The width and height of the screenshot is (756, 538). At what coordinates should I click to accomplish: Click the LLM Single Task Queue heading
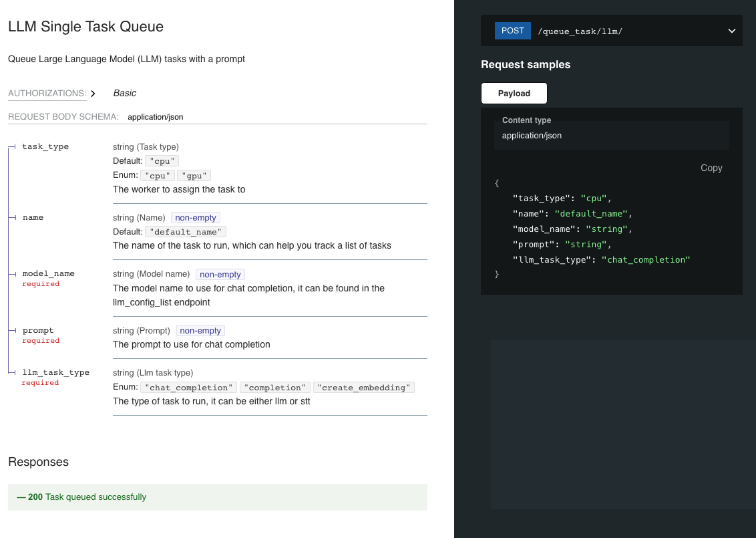(85, 27)
